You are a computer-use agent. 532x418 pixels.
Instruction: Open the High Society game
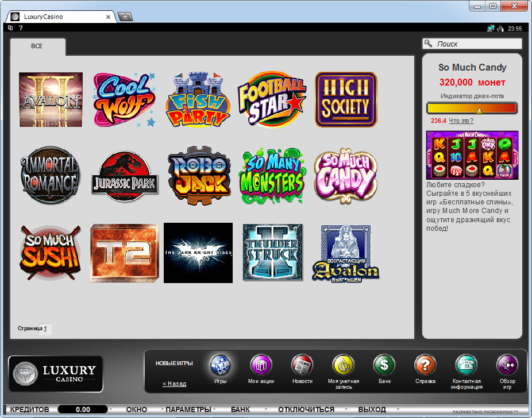pos(346,99)
